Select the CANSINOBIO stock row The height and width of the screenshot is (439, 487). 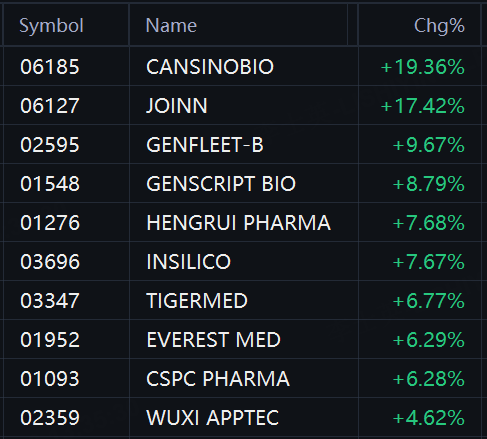pyautogui.click(x=243, y=67)
